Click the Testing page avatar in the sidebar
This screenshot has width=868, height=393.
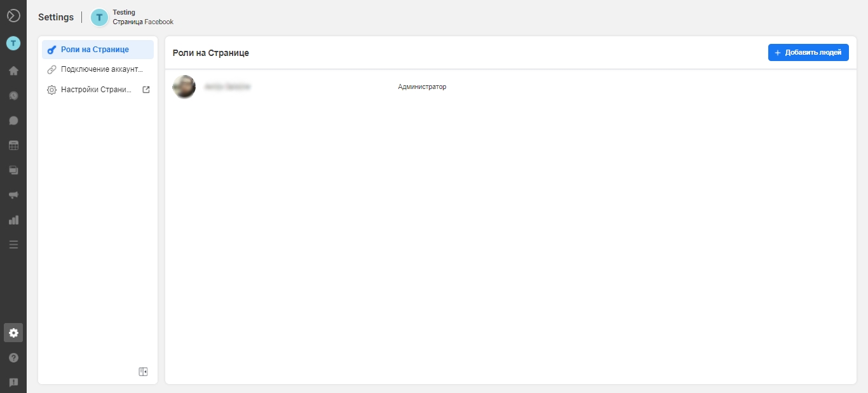tap(13, 43)
